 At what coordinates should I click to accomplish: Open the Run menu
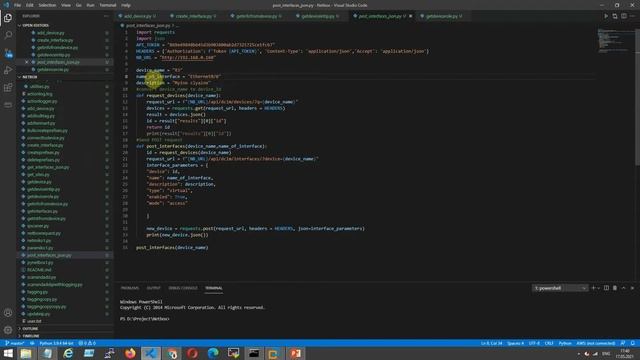click(90, 5)
